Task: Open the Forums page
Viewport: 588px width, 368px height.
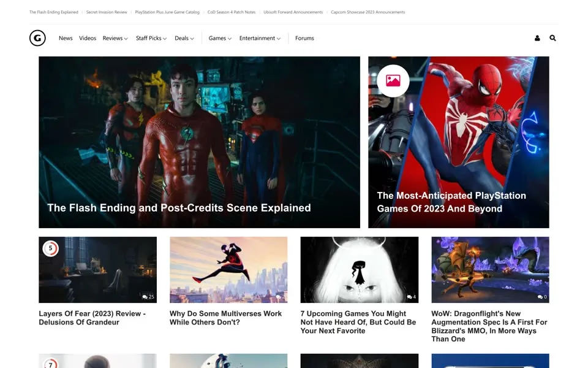Action: 304,38
